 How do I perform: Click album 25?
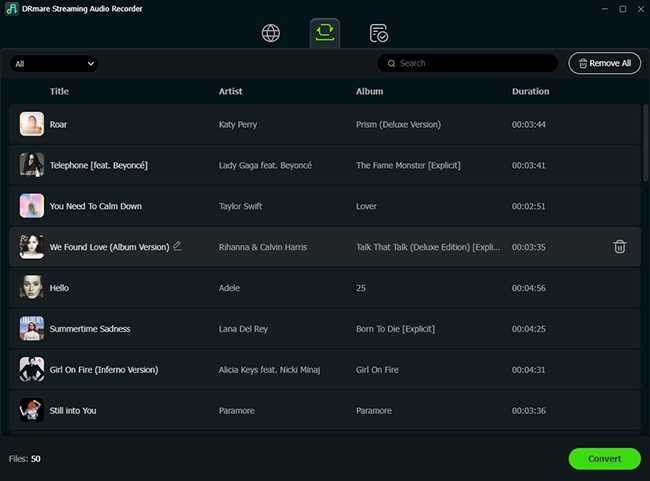click(x=361, y=288)
